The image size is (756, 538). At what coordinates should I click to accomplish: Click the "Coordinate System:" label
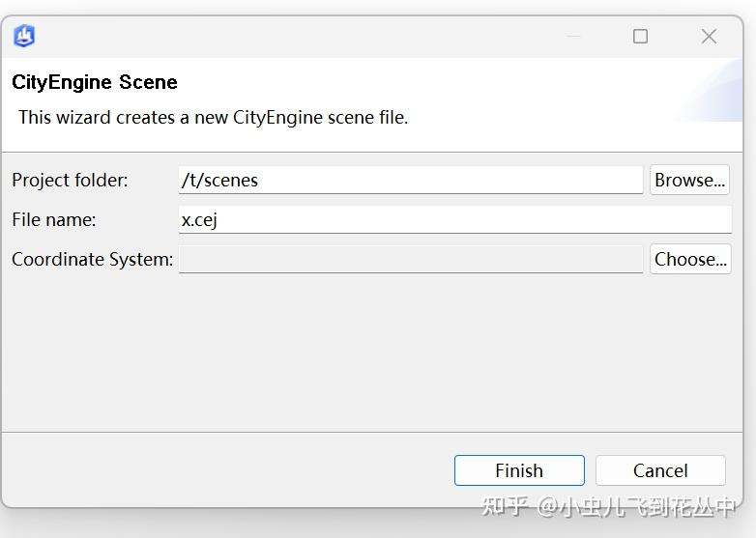92,259
